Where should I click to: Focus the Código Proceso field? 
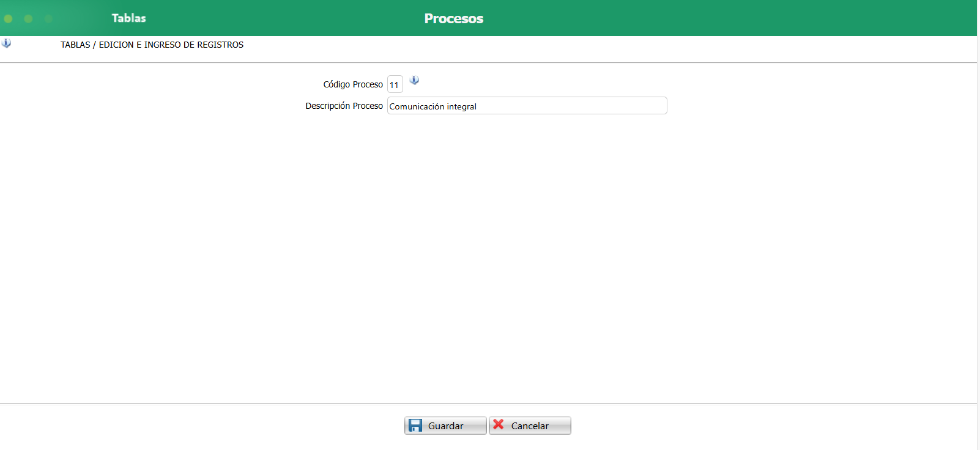395,84
